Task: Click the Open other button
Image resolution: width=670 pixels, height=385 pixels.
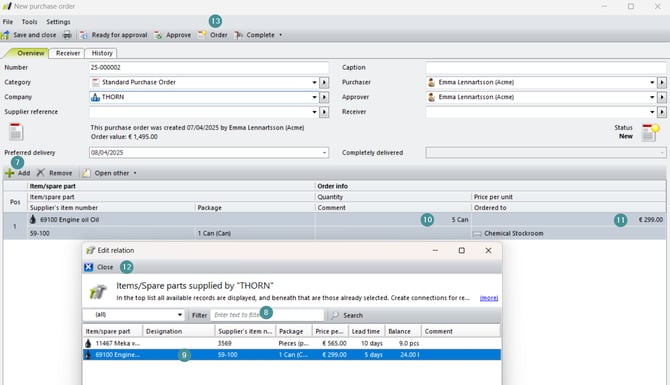Action: click(106, 173)
